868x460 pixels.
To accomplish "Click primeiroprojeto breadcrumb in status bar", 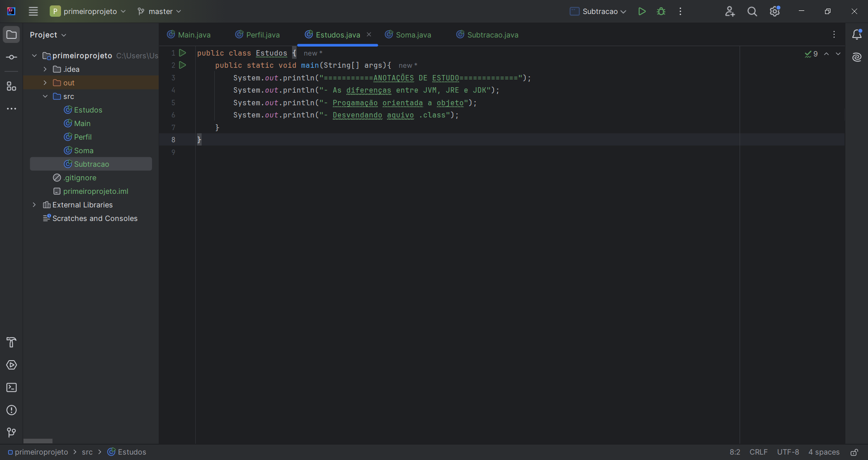I will pos(38,452).
